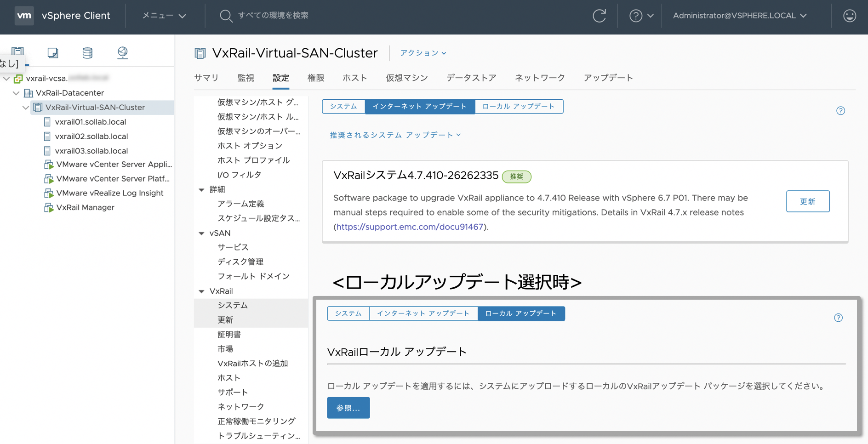Switch to Storage inventory view

click(x=87, y=52)
